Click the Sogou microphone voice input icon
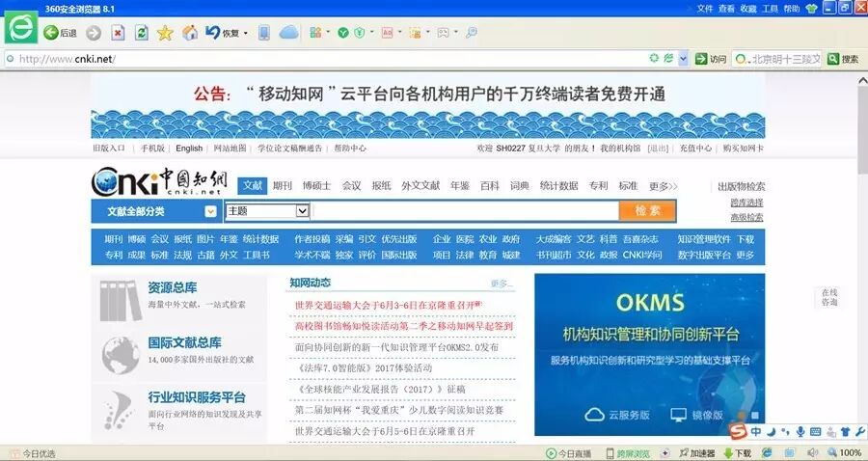 (x=800, y=432)
